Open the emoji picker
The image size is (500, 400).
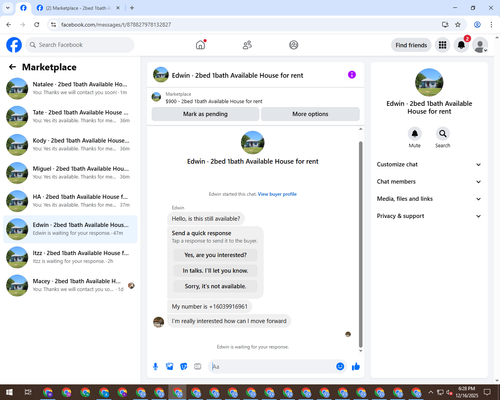coord(340,367)
